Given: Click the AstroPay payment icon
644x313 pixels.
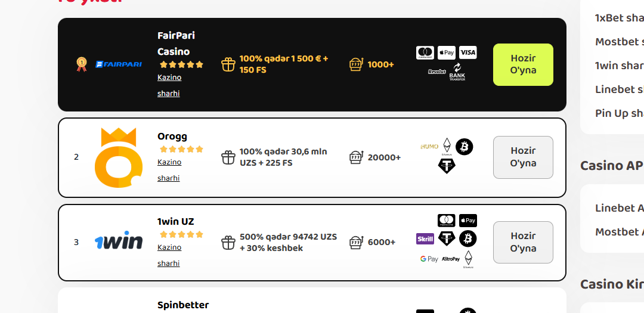Looking at the screenshot, I should pos(451,259).
